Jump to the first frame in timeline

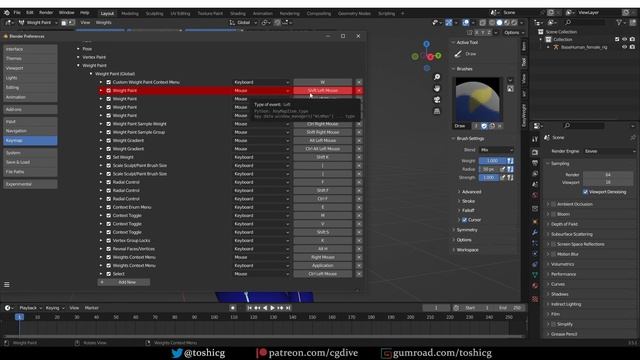coord(249,308)
